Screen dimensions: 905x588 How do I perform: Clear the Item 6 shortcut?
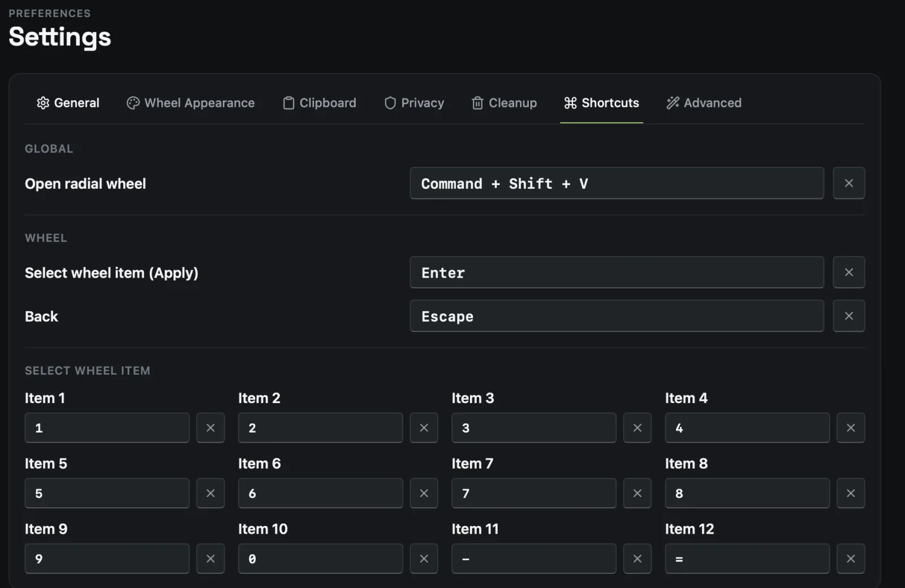[424, 493]
